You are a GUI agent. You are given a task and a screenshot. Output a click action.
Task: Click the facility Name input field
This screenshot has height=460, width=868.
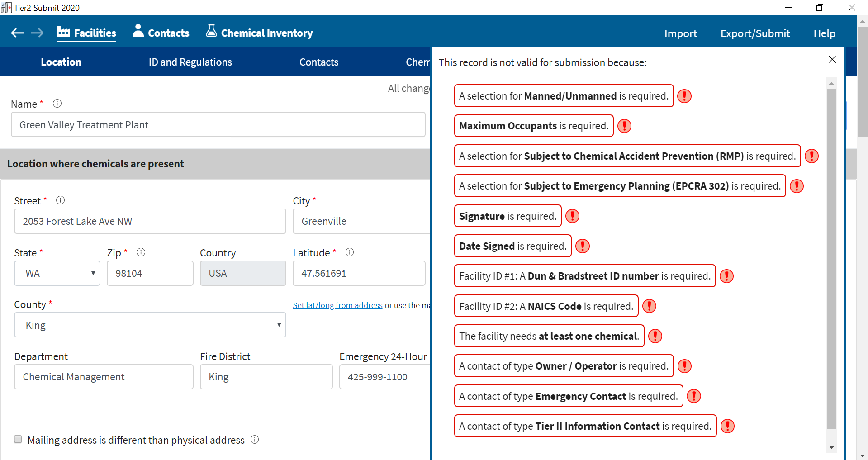pos(218,124)
